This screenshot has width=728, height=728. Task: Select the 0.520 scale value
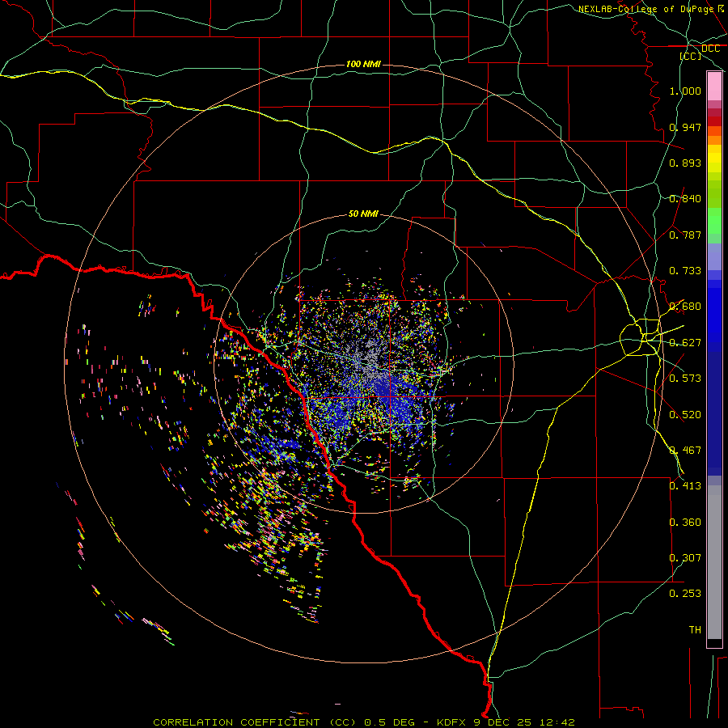(x=685, y=415)
